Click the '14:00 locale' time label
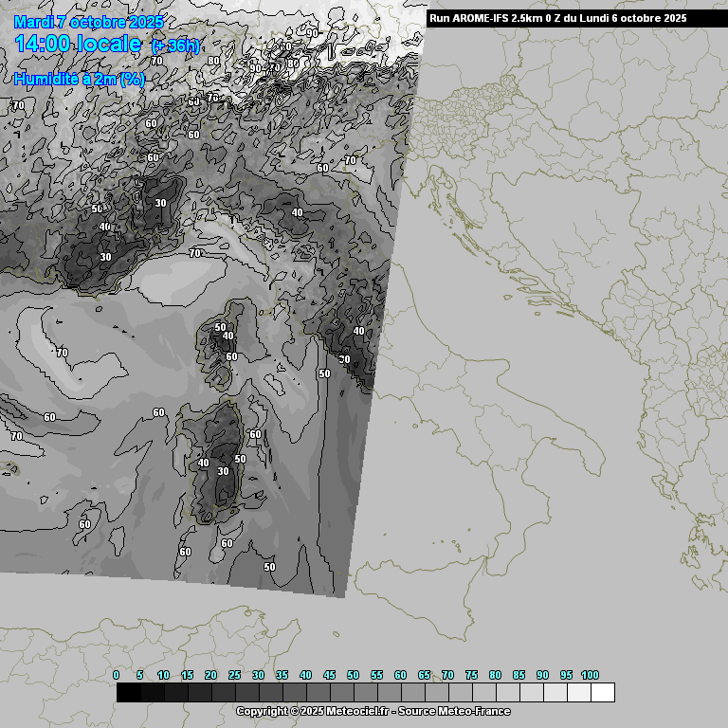Image resolution: width=728 pixels, height=728 pixels. (76, 45)
